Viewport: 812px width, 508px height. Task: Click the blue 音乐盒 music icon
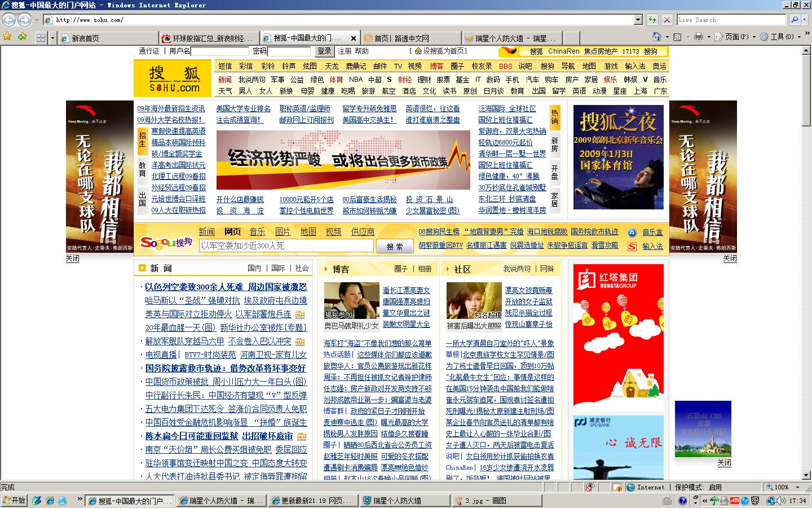632,232
